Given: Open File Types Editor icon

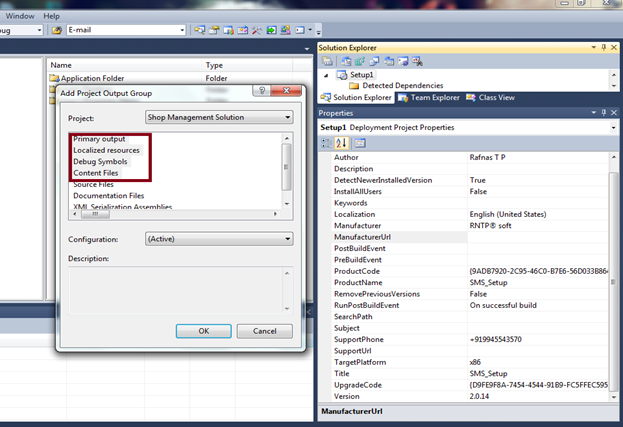Looking at the screenshot, I should [x=374, y=61].
